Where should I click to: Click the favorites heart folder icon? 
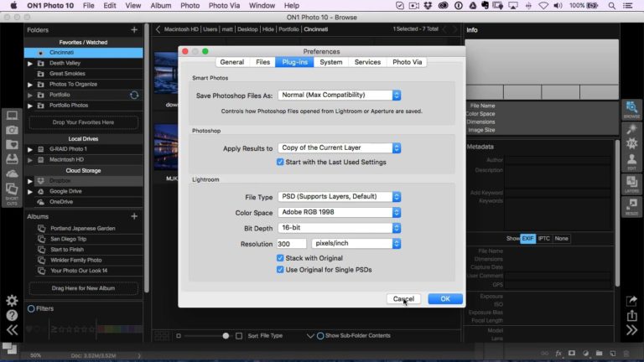tap(12, 144)
